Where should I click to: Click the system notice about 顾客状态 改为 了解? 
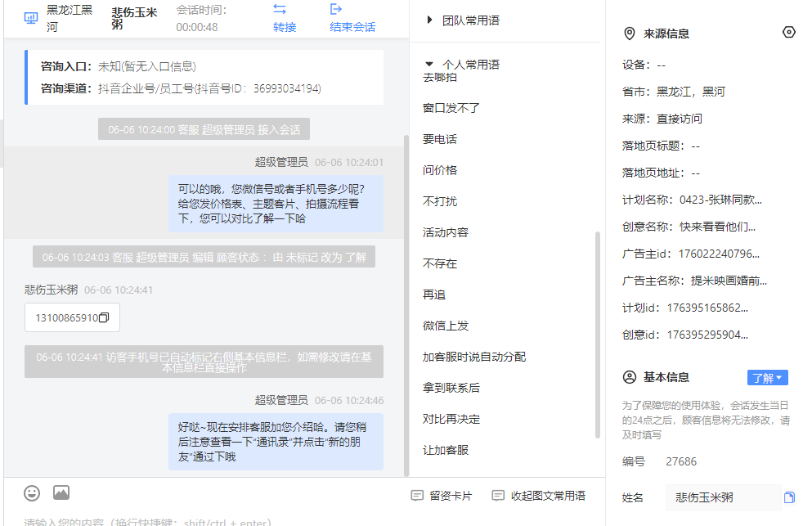point(204,257)
